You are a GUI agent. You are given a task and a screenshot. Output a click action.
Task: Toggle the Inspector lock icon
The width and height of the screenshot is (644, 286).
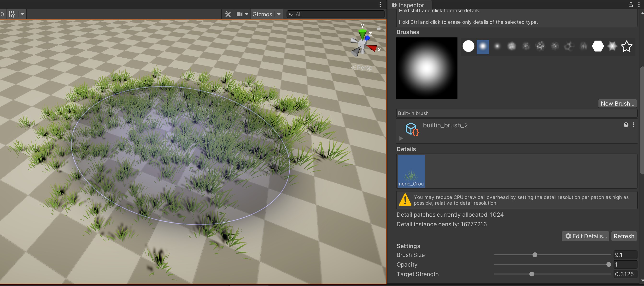(x=631, y=5)
